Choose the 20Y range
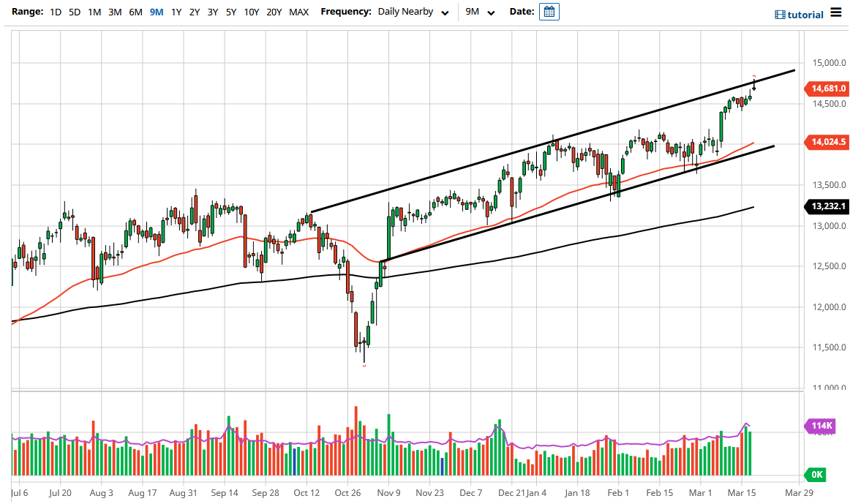 tap(274, 12)
